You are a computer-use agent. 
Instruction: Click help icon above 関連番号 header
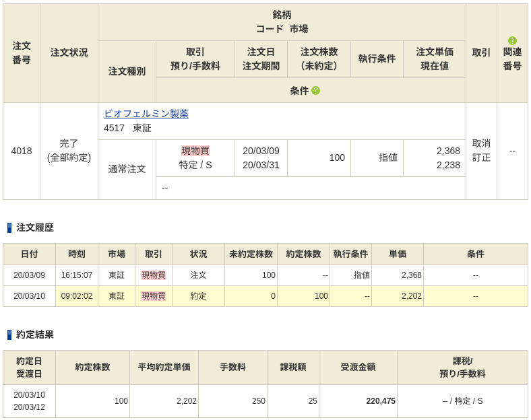[512, 40]
